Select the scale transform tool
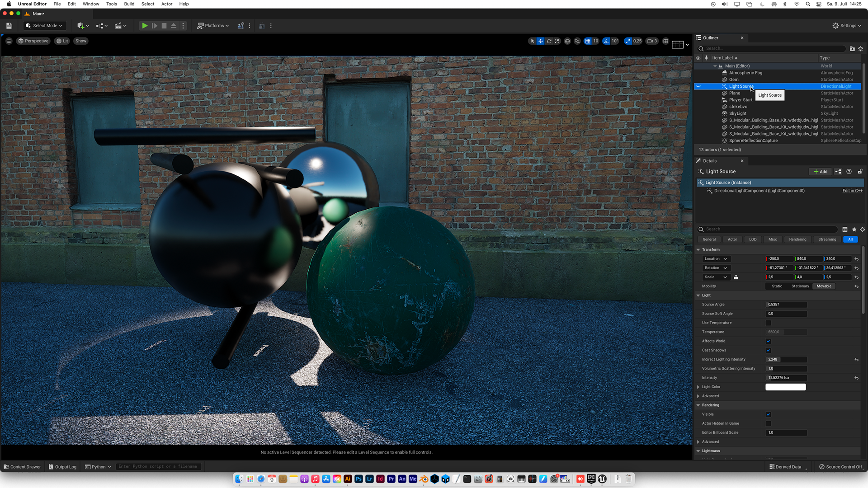The image size is (868, 488). (x=557, y=41)
